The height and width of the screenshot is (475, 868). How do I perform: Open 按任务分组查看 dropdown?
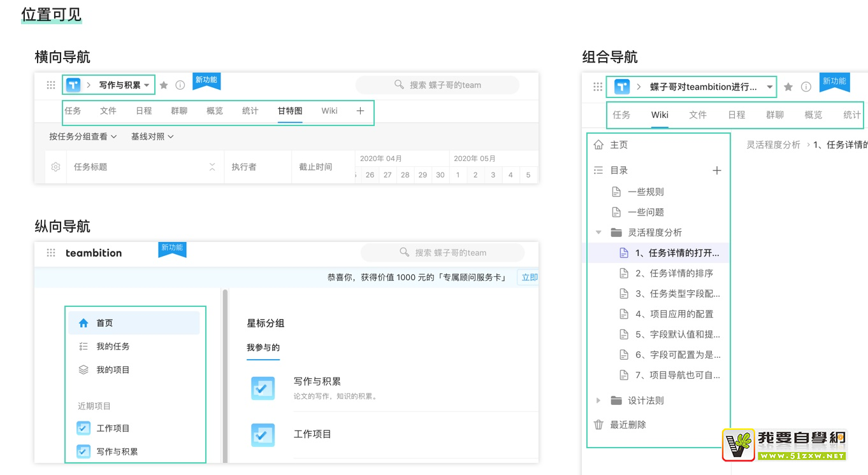click(x=83, y=136)
